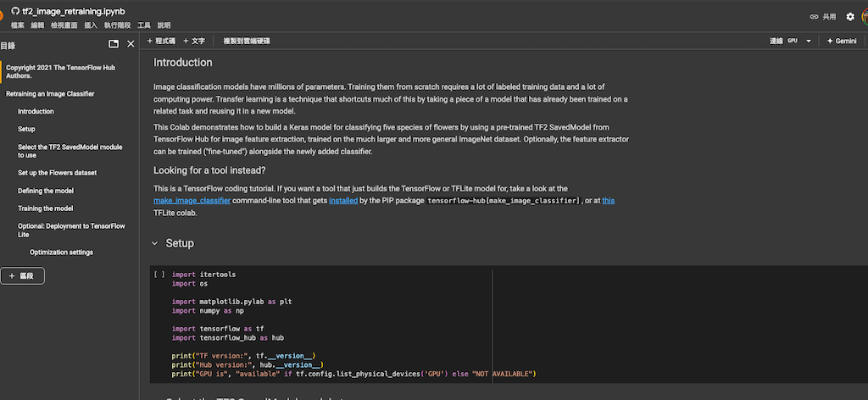The image size is (868, 400).
Task: Click 複製到雲端硬碟 copy to Drive
Action: tap(247, 41)
